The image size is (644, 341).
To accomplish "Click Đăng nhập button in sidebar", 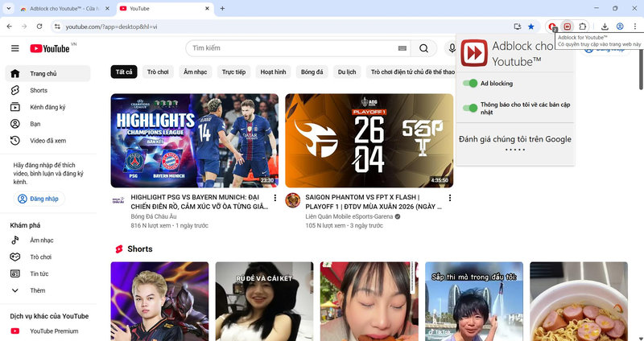I will coord(39,199).
